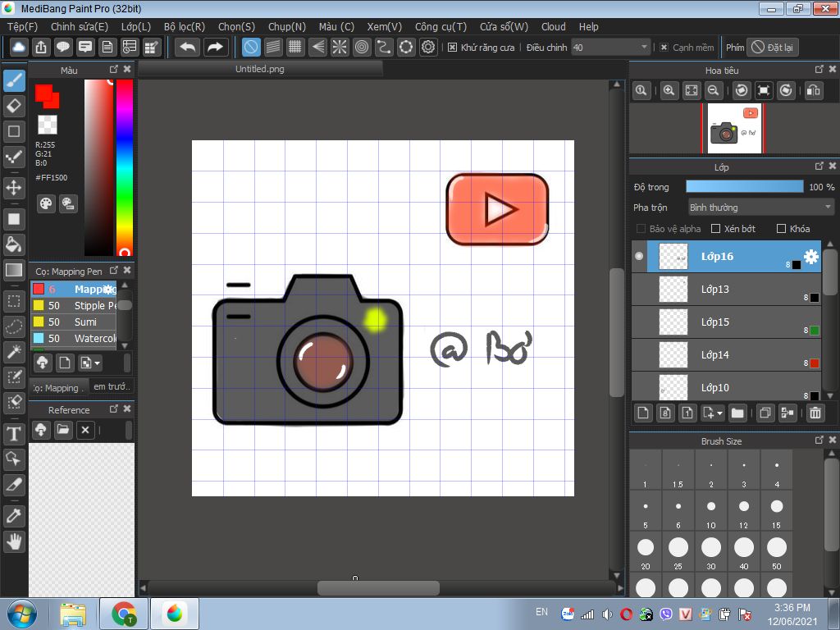The image size is (840, 630).
Task: Click the Undo arrow in toolbar
Action: pos(188,47)
